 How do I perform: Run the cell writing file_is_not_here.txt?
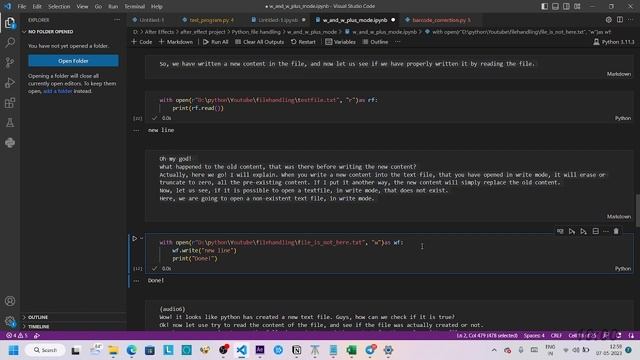tap(134, 238)
